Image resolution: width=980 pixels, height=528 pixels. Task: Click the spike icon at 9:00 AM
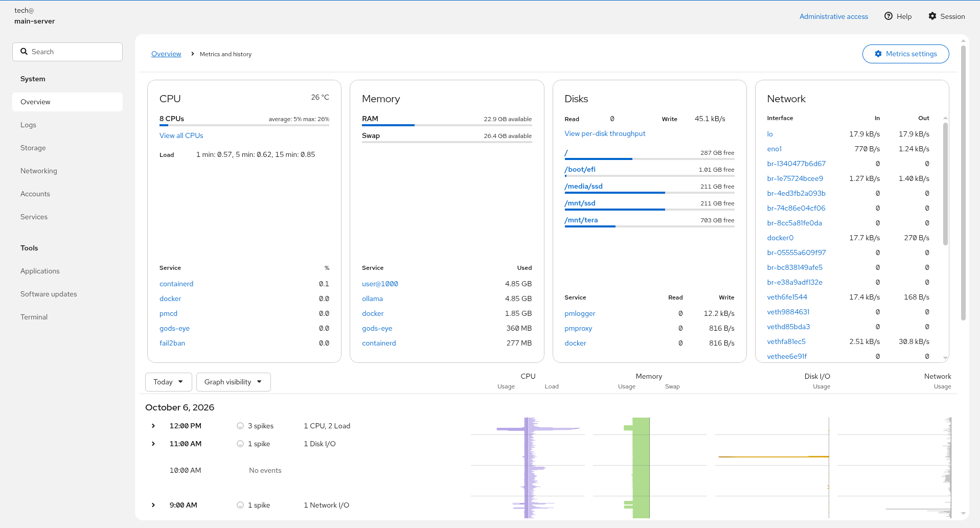click(240, 505)
